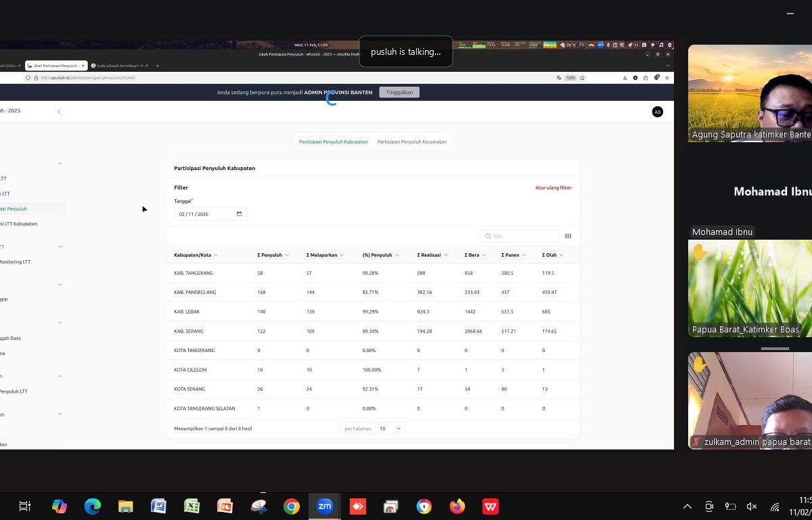The width and height of the screenshot is (812, 520).
Task: Open Google Chrome in the taskbar
Action: tap(292, 506)
